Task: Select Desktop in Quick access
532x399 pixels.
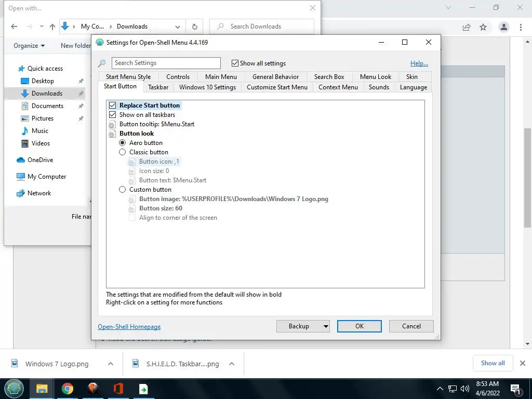Action: pyautogui.click(x=43, y=81)
